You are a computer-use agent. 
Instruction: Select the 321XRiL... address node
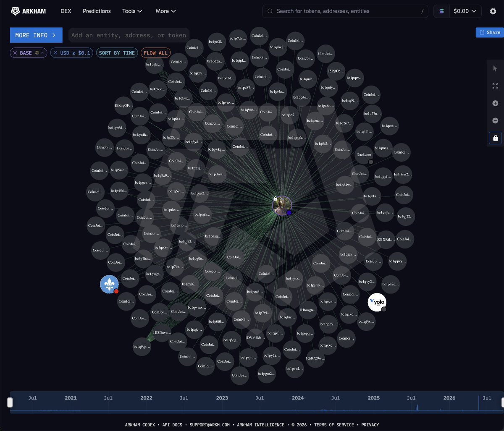click(x=386, y=239)
